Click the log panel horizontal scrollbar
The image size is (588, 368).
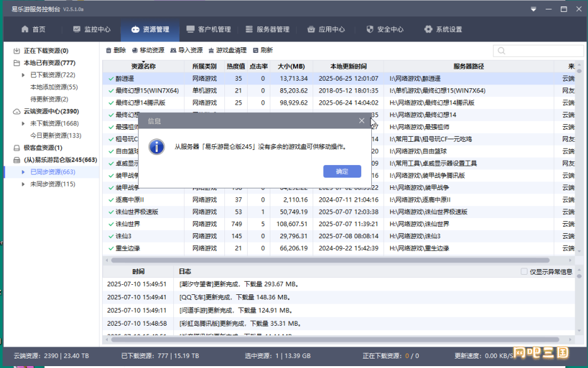335,340
